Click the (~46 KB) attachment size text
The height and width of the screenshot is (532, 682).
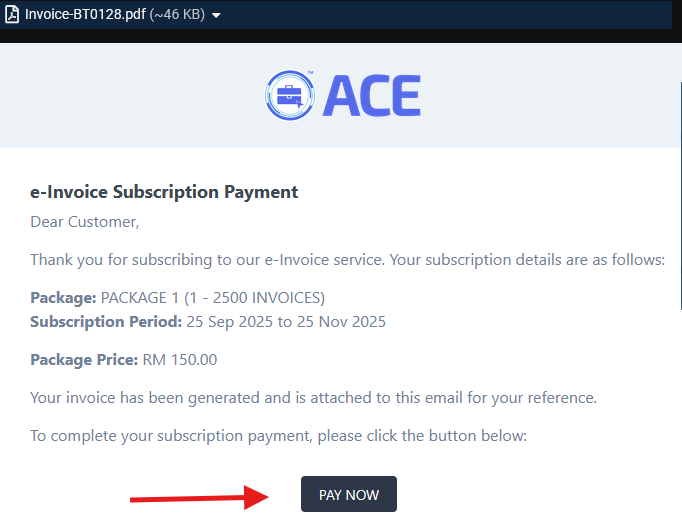tap(177, 15)
